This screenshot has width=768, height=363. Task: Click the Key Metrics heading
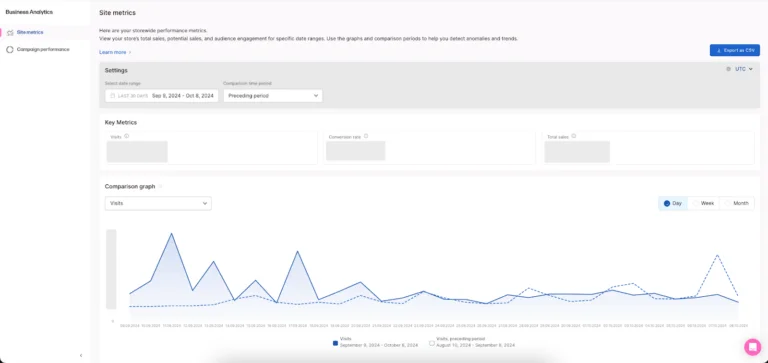click(x=121, y=122)
